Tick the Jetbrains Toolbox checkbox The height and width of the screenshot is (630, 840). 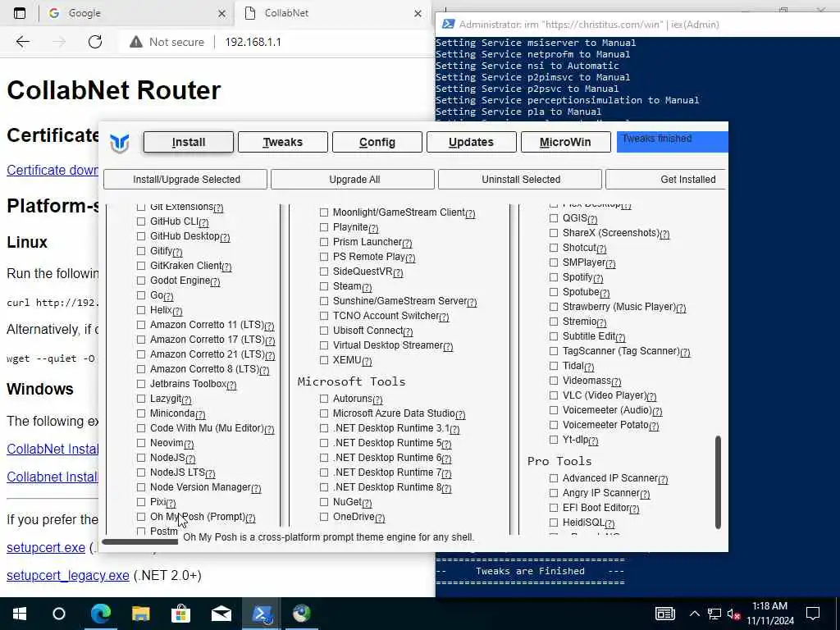tap(141, 384)
